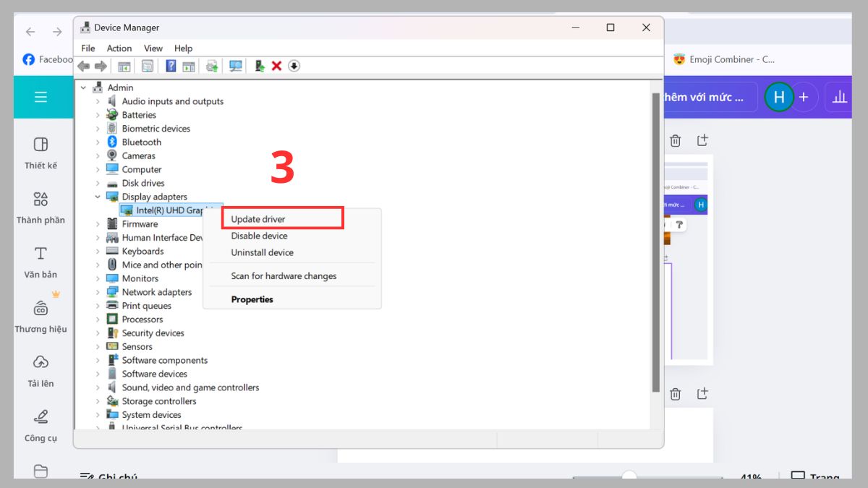Screen dimensions: 868x488
Task: Click the Firmware tree label
Action: coord(140,224)
